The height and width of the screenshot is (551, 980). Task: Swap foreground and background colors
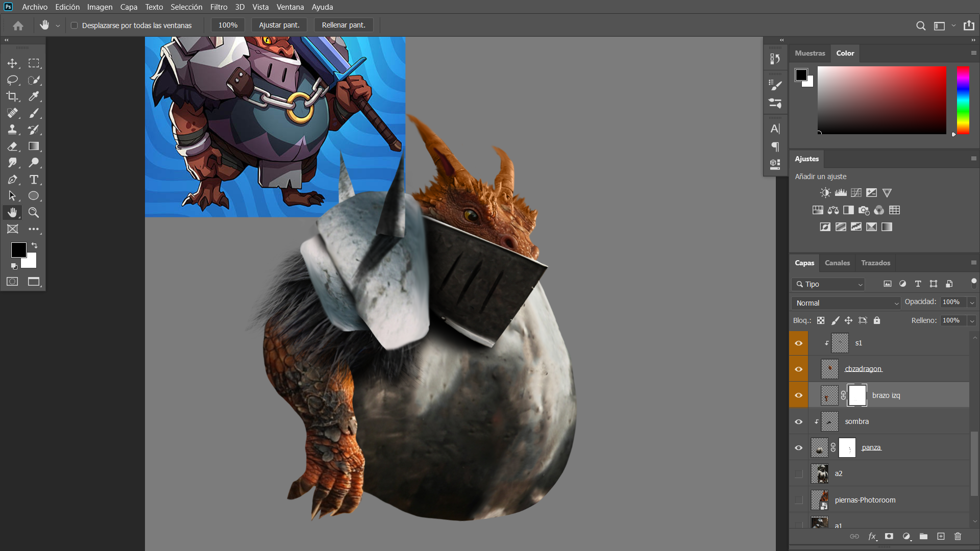tap(35, 245)
